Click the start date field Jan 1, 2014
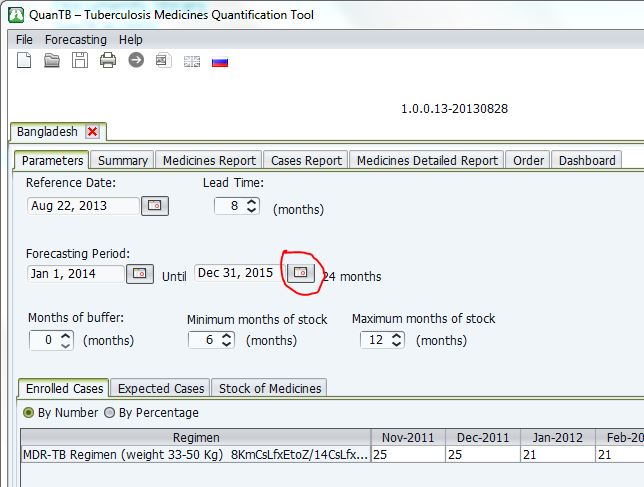644x487 pixels. 76,274
